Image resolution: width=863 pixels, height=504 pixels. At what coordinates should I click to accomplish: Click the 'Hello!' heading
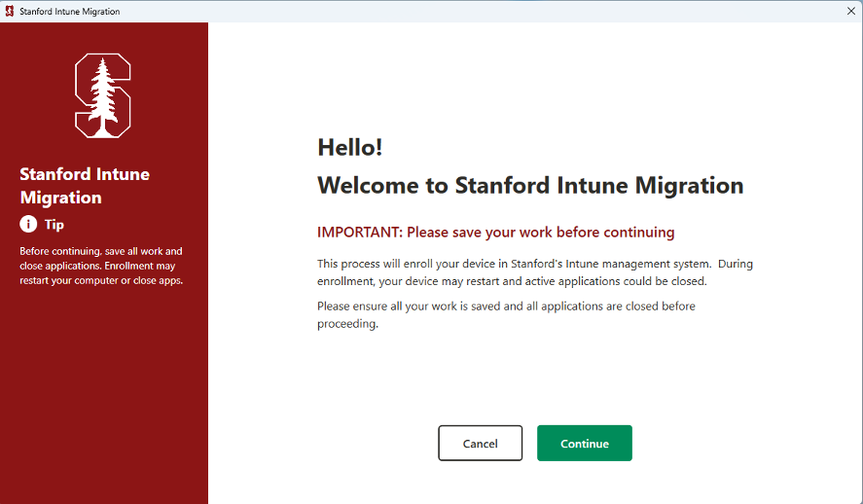tap(349, 148)
